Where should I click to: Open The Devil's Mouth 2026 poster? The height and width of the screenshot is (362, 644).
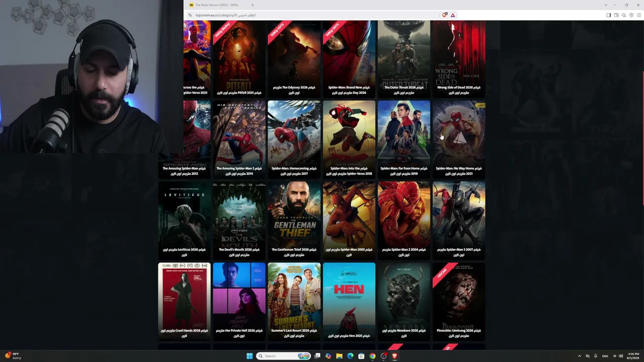point(239,220)
